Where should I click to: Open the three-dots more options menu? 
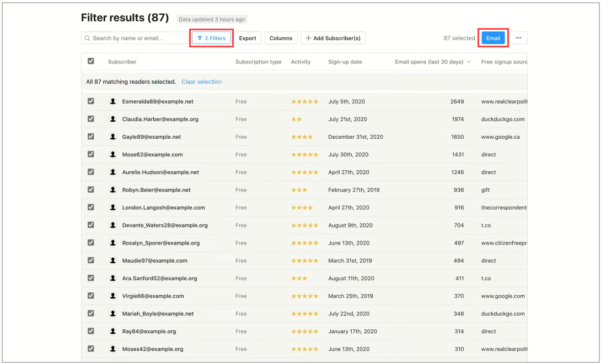coord(518,38)
